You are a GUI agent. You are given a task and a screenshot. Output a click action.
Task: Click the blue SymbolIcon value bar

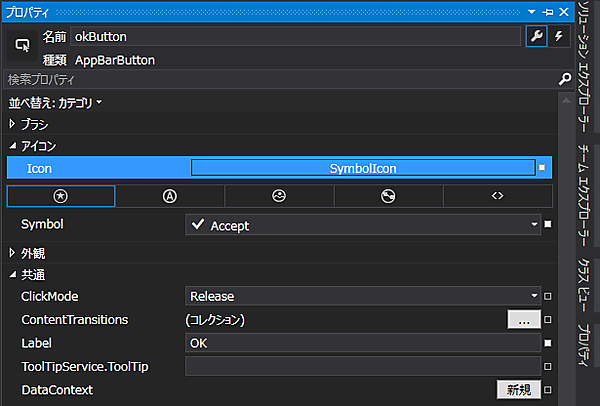(x=363, y=168)
